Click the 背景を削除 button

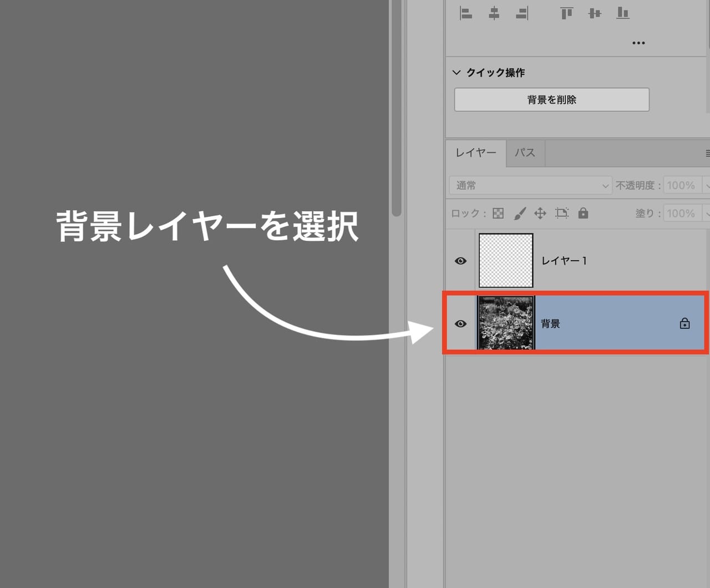(x=552, y=100)
